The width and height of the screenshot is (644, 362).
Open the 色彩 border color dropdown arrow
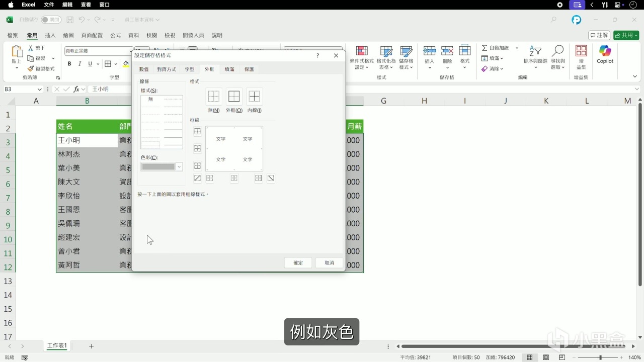coord(179,167)
